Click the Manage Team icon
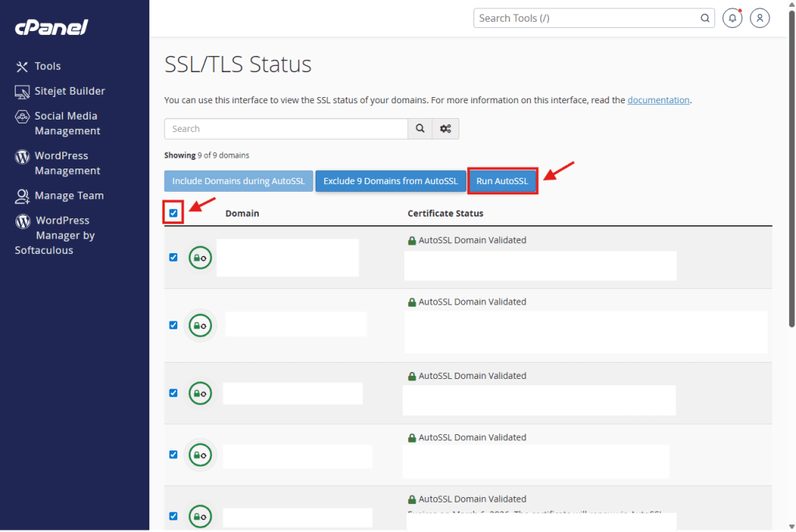Screen dimensions: 796x532 point(23,196)
